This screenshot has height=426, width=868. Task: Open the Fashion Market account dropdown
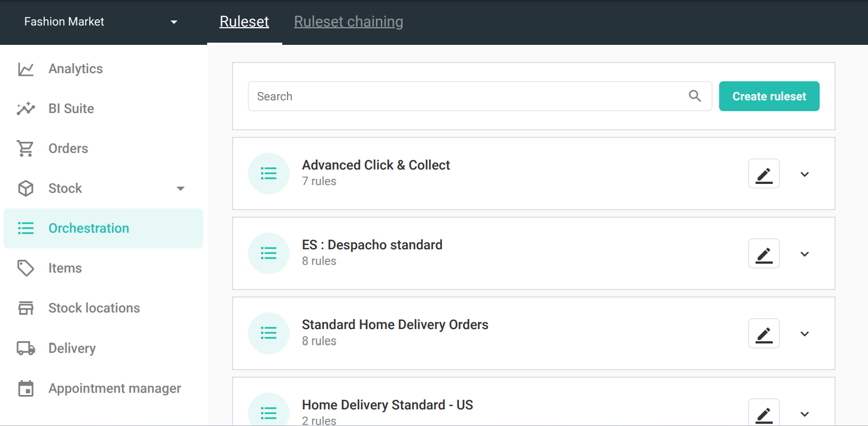[174, 22]
